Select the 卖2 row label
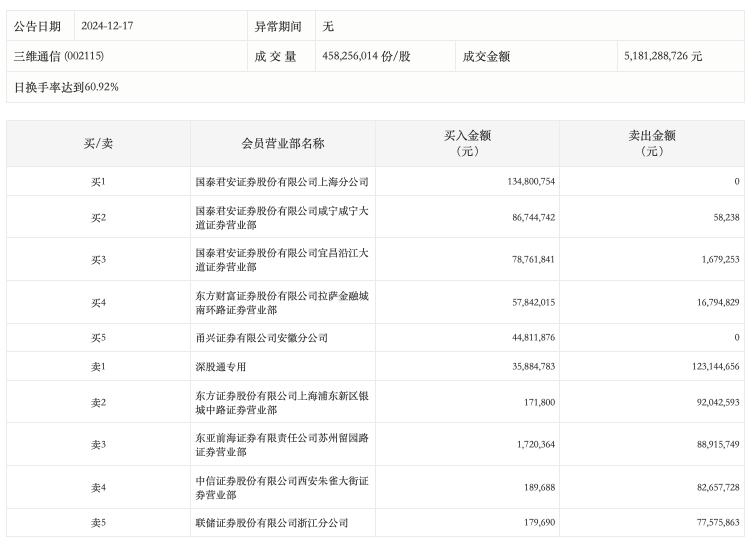This screenshot has width=753, height=554. click(x=98, y=403)
